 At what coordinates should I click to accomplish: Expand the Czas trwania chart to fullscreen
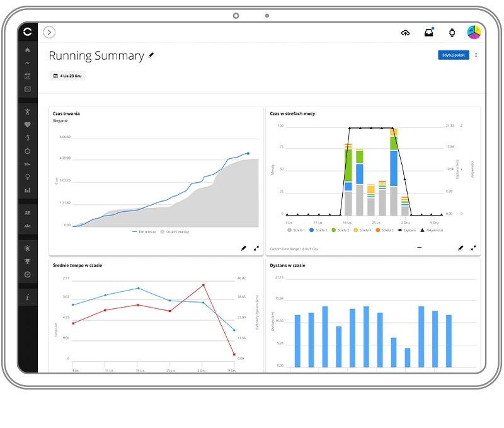[x=256, y=248]
